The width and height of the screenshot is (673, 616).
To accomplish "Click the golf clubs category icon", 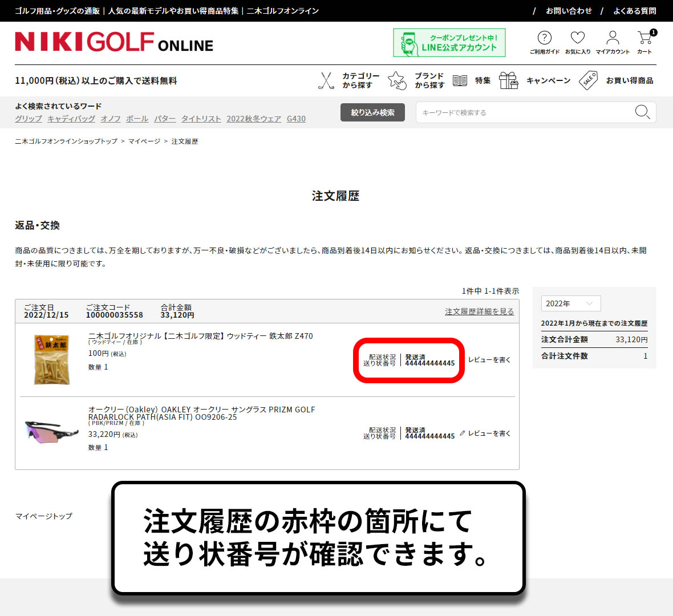I will tap(326, 80).
